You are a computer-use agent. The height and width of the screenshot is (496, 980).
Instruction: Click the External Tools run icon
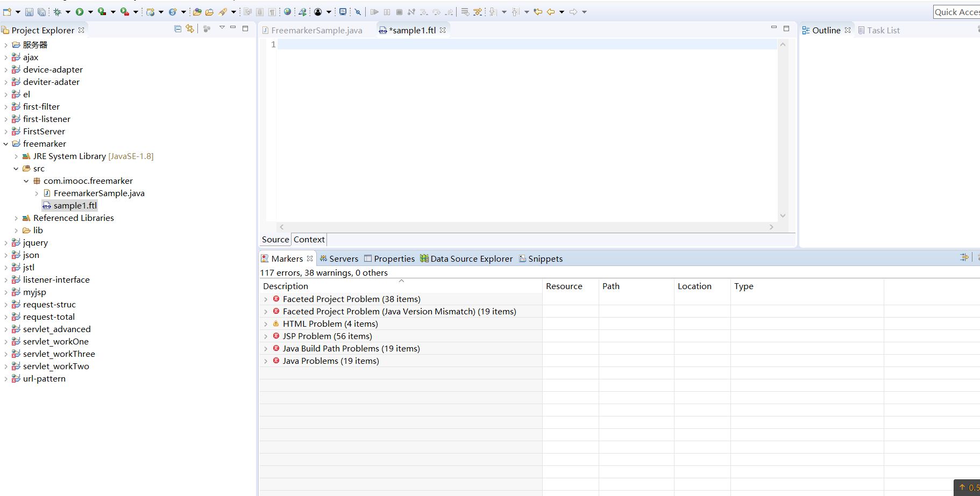124,12
